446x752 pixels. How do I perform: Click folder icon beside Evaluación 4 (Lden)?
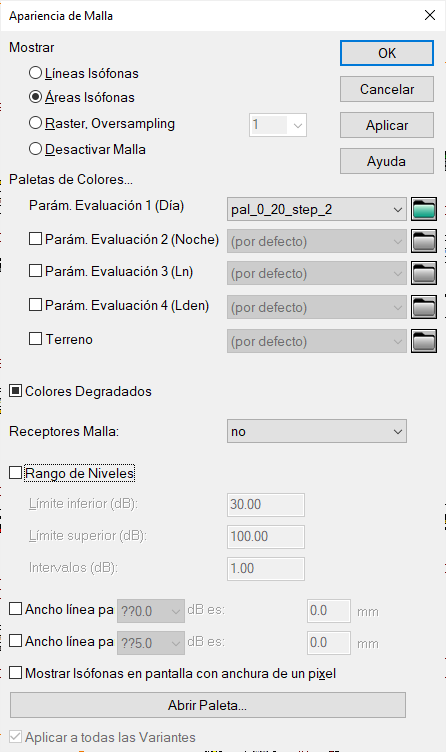(x=423, y=307)
